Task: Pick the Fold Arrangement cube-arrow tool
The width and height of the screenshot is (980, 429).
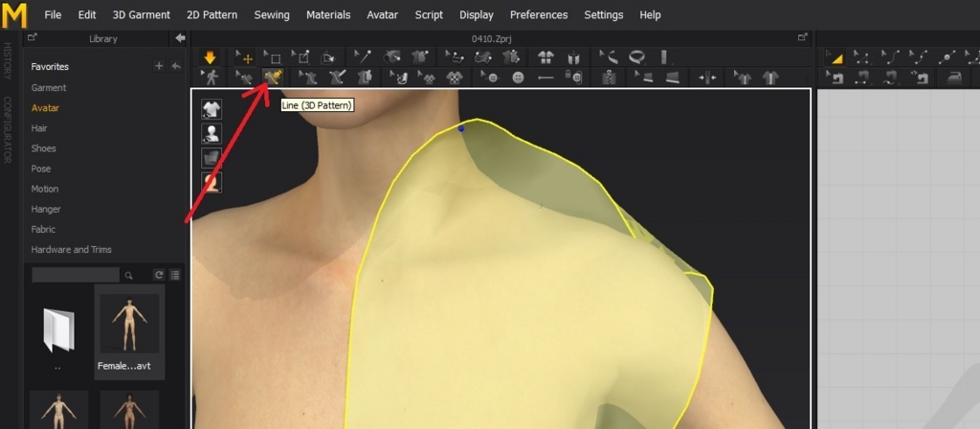Action: click(x=328, y=57)
